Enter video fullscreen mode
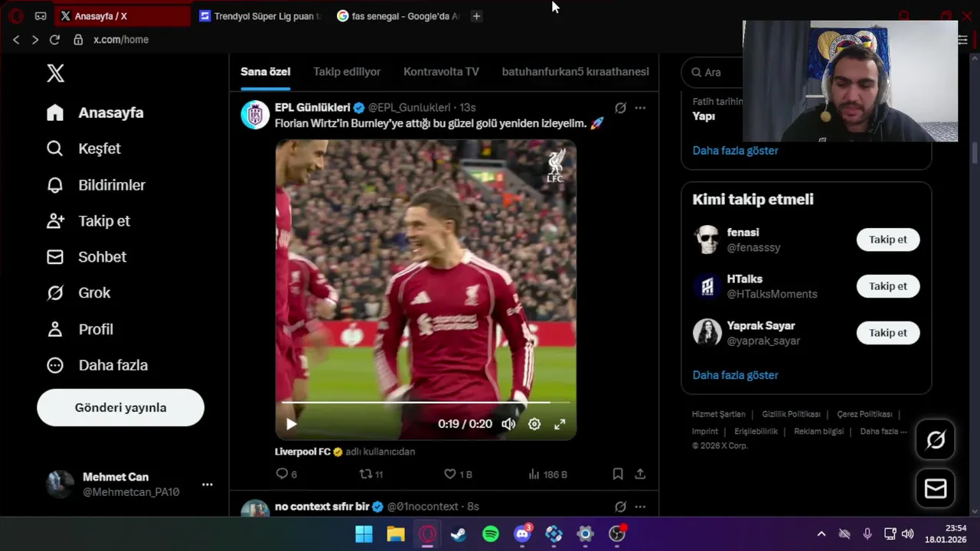This screenshot has width=980, height=551. click(x=560, y=424)
